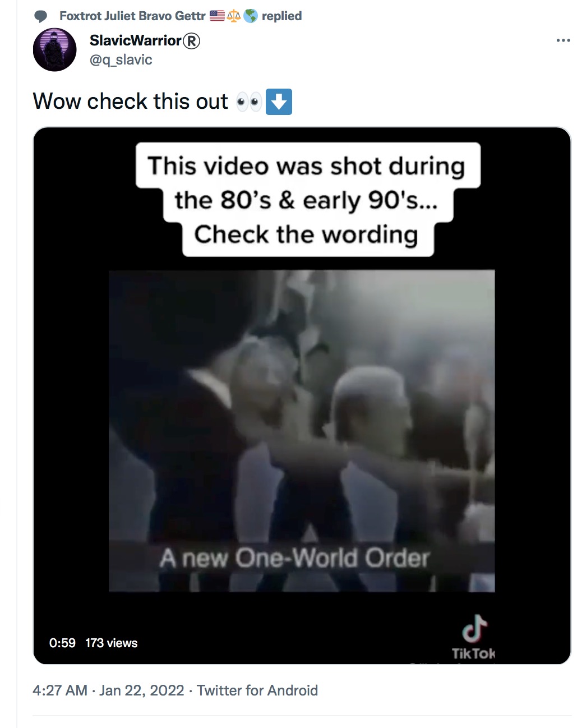The width and height of the screenshot is (582, 728).
Task: Open the @q_slavic handle link
Action: click(x=121, y=59)
